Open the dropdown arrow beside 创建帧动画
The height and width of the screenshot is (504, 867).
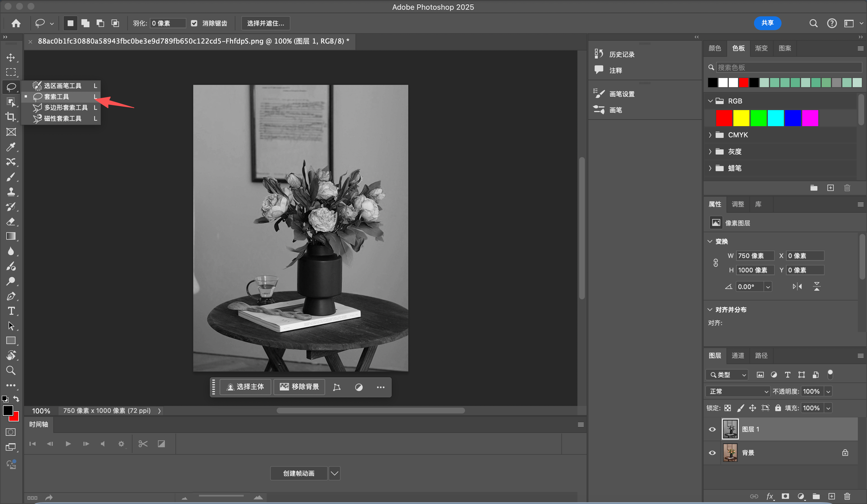[334, 473]
